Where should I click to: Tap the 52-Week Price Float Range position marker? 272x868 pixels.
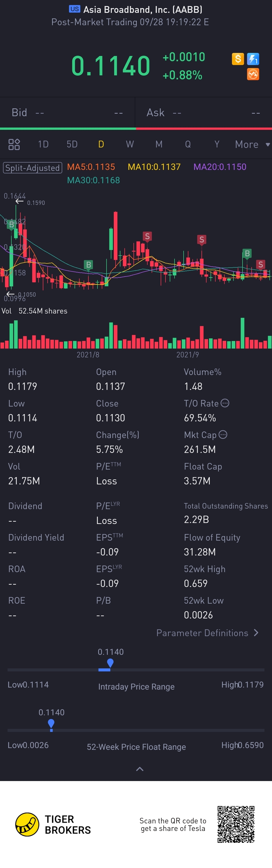[51, 723]
